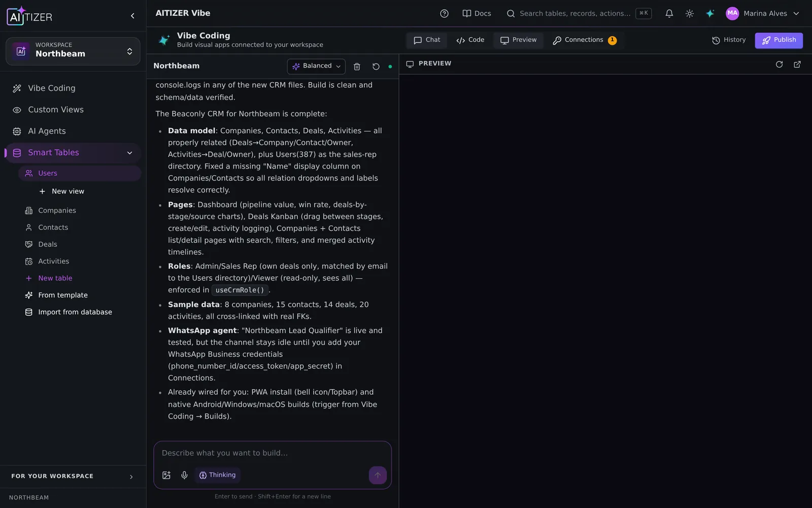The height and width of the screenshot is (508, 812).
Task: Expand the For Your Workspace section
Action: click(x=73, y=477)
